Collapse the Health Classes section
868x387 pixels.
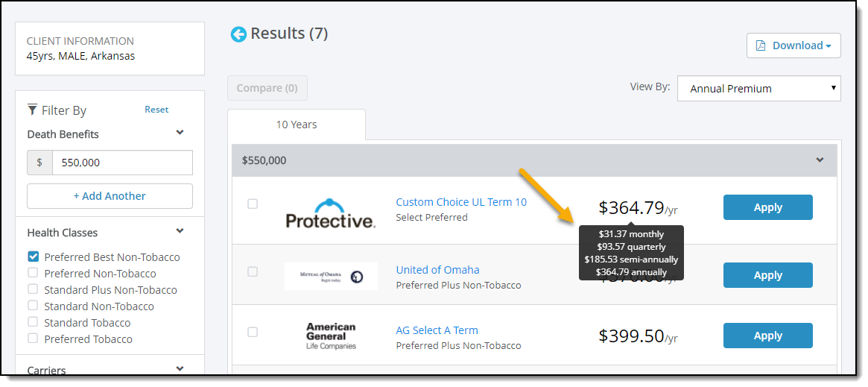pos(180,231)
